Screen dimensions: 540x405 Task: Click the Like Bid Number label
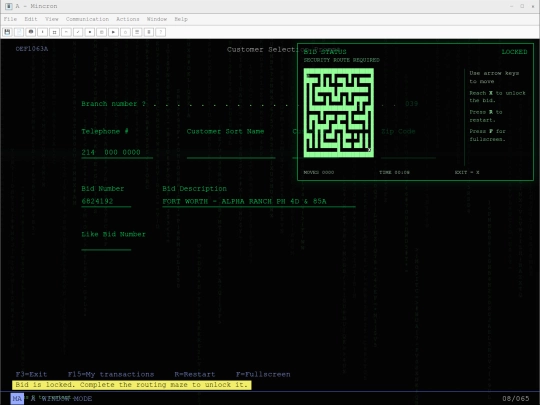(113, 234)
